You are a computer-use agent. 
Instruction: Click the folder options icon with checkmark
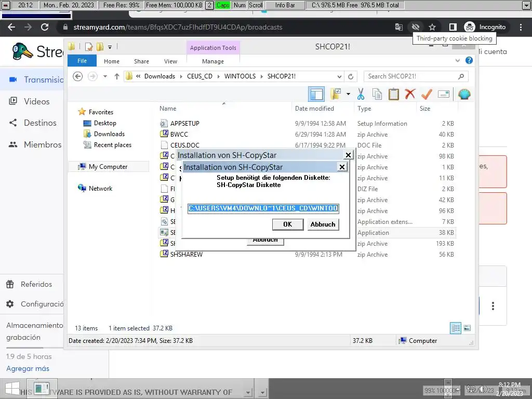(336, 94)
